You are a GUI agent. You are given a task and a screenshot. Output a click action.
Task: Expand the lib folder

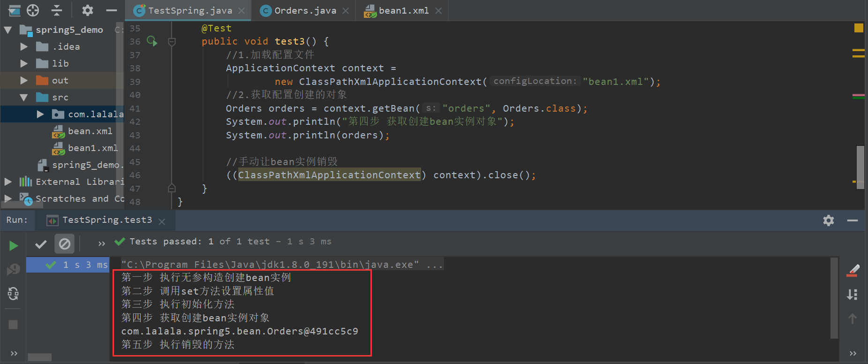click(x=24, y=63)
